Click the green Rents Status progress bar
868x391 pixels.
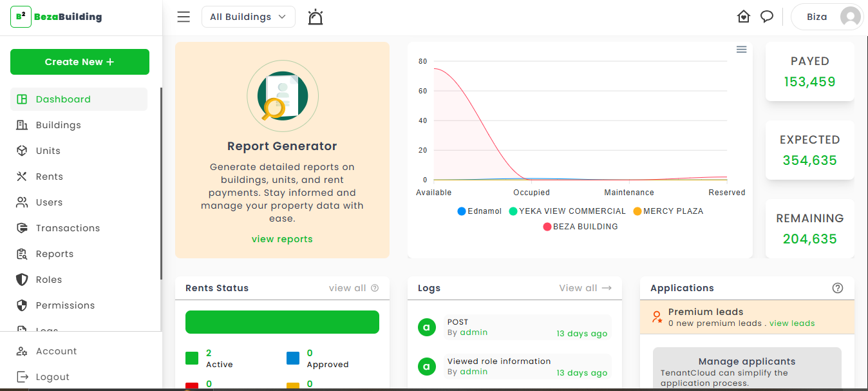click(282, 322)
